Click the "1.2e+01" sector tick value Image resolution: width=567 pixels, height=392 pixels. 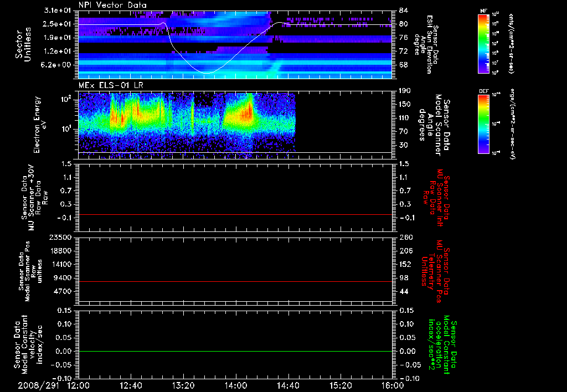pyautogui.click(x=57, y=51)
